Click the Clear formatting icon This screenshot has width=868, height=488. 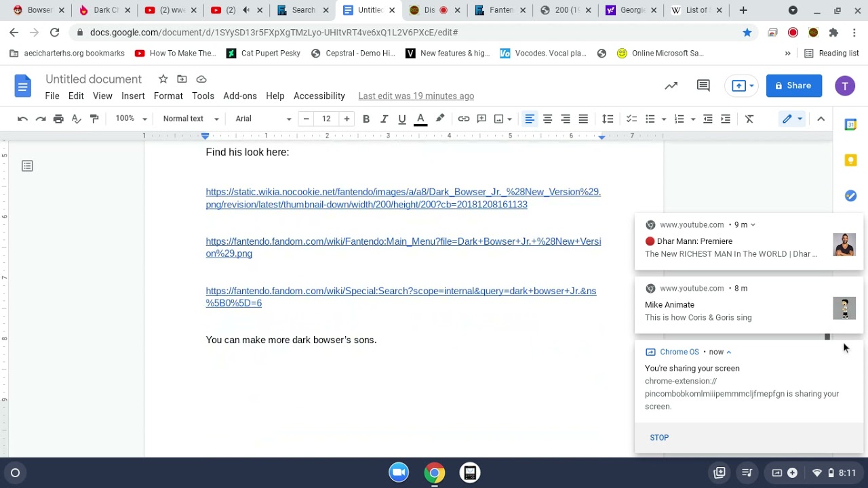[x=749, y=119]
